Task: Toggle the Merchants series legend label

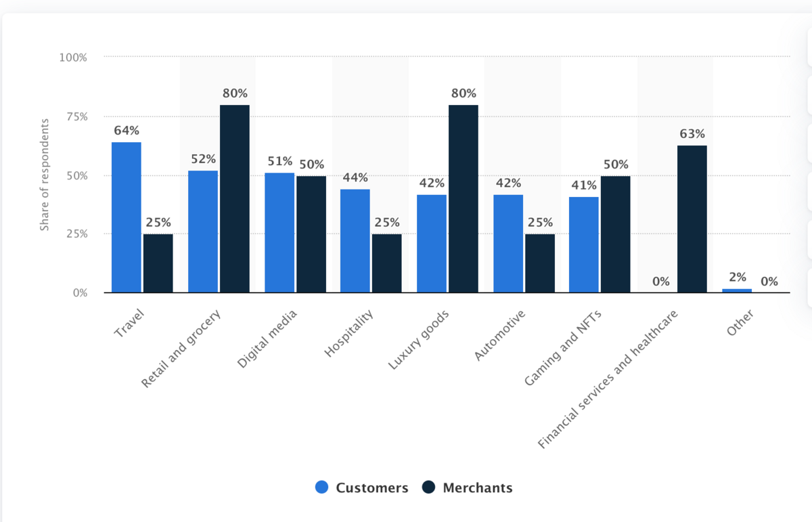Action: point(477,487)
